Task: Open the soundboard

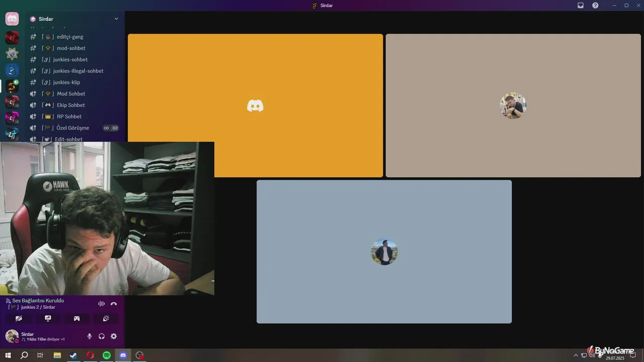Action: (x=106, y=318)
